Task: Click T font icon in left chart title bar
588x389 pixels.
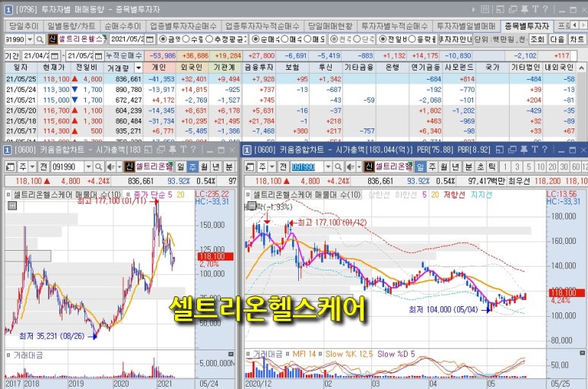Action: click(183, 150)
